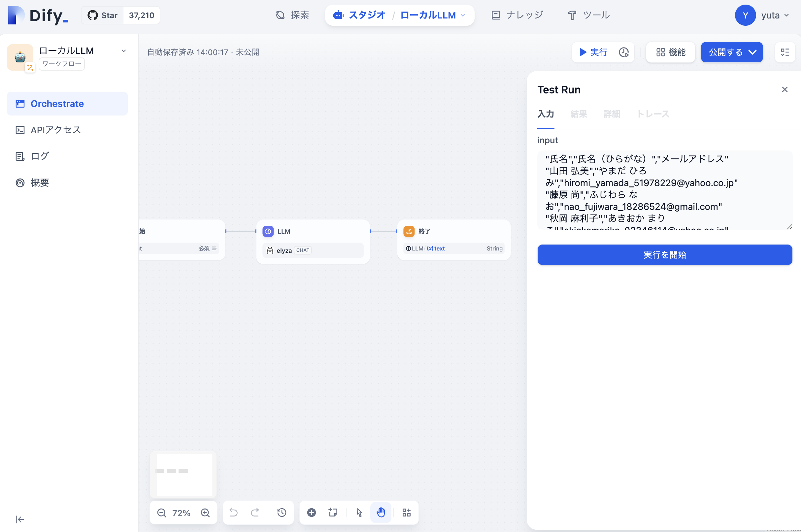Collapse the left sidebar
Screen dimensions: 801x532
click(x=20, y=519)
